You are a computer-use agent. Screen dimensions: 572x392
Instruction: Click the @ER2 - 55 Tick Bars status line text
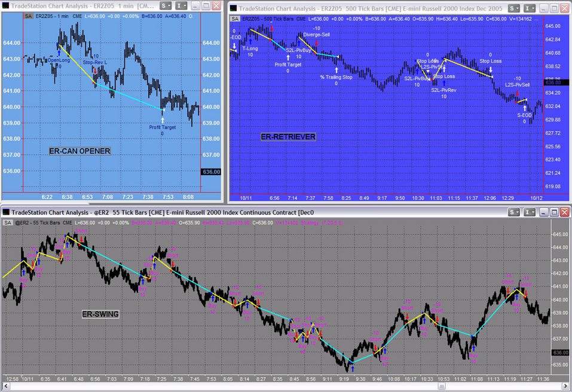point(38,223)
